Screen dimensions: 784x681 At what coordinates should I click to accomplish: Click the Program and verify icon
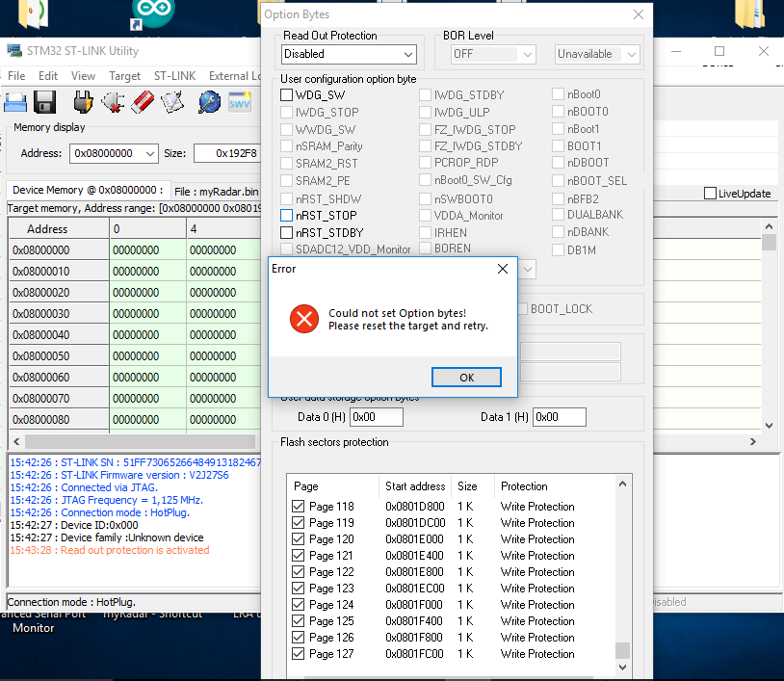tap(173, 102)
